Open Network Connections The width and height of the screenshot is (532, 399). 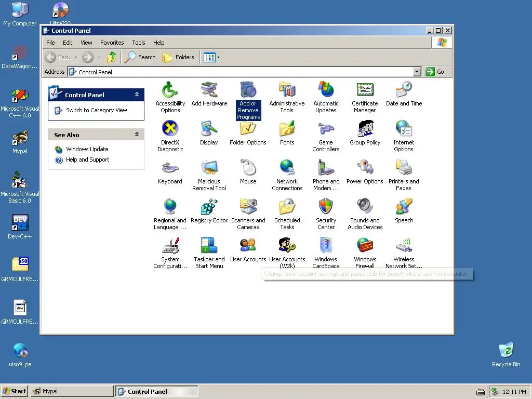tap(287, 175)
